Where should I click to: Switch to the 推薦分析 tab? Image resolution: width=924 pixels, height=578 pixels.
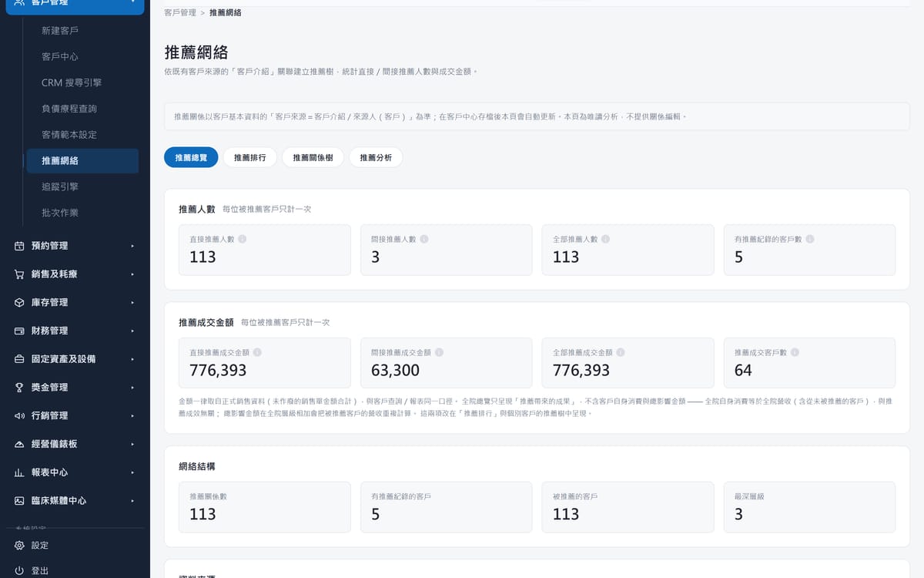[x=376, y=157]
